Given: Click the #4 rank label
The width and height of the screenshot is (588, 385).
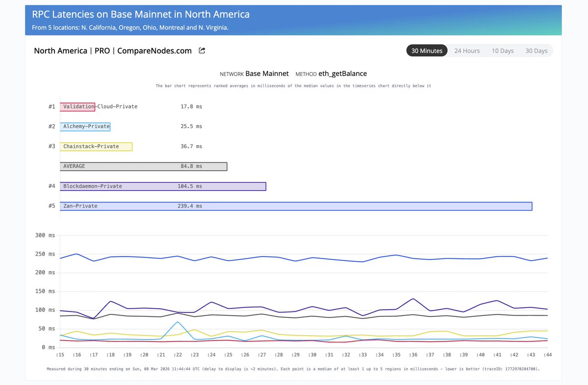Looking at the screenshot, I should click(51, 186).
